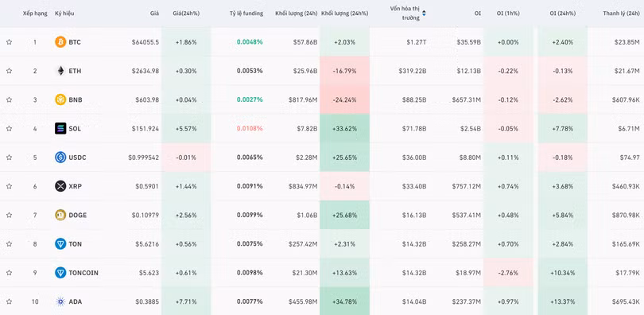Image resolution: width=644 pixels, height=315 pixels.
Task: Click SOL market cap $71.78B
Action: coord(414,129)
